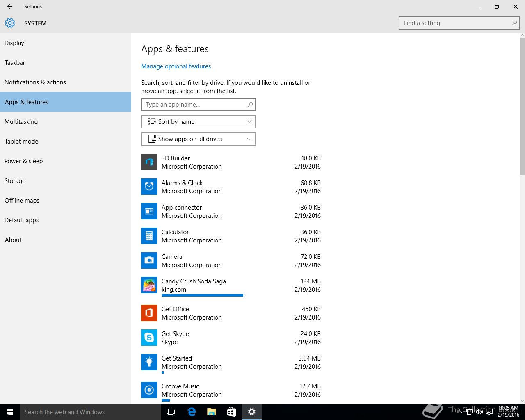
Task: Click the Get Skype app icon
Action: point(149,338)
